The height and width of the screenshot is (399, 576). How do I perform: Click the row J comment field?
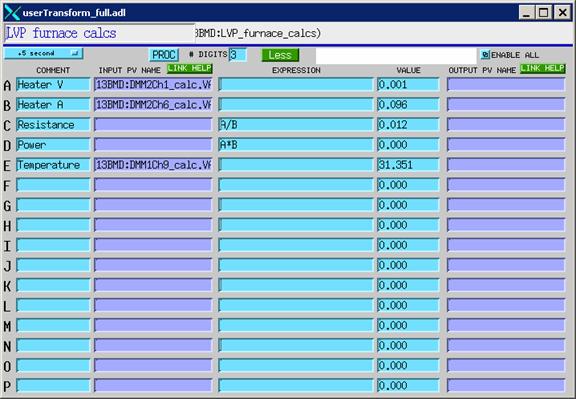tap(53, 265)
